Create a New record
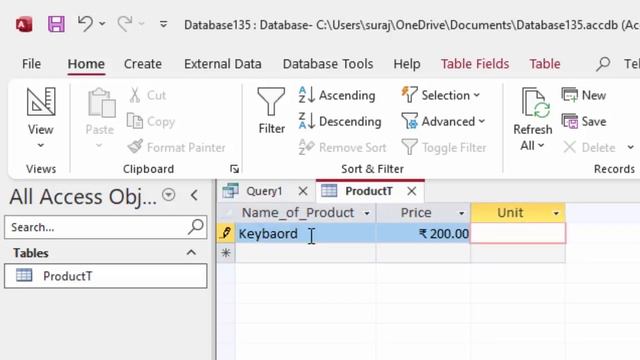This screenshot has height=360, width=640. pyautogui.click(x=584, y=95)
